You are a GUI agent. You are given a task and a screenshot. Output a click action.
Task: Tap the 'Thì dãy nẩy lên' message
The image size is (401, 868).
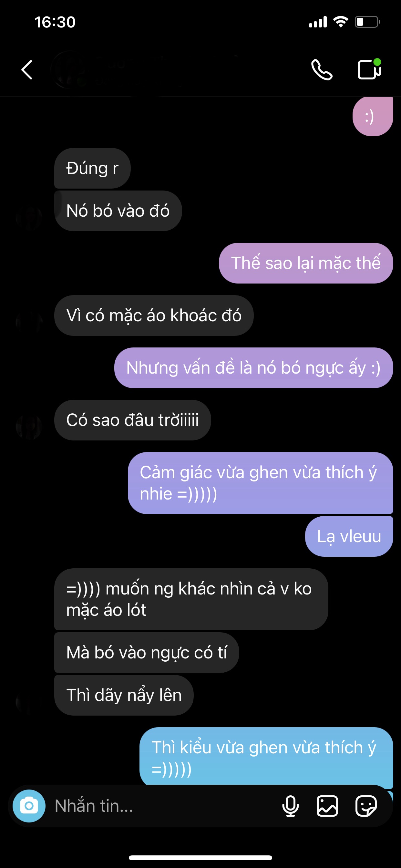124,695
